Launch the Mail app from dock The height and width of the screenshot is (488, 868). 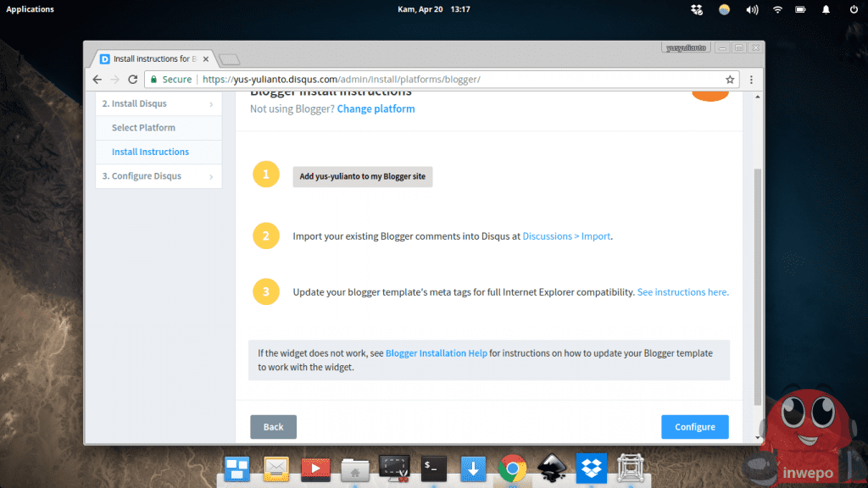[x=276, y=469]
